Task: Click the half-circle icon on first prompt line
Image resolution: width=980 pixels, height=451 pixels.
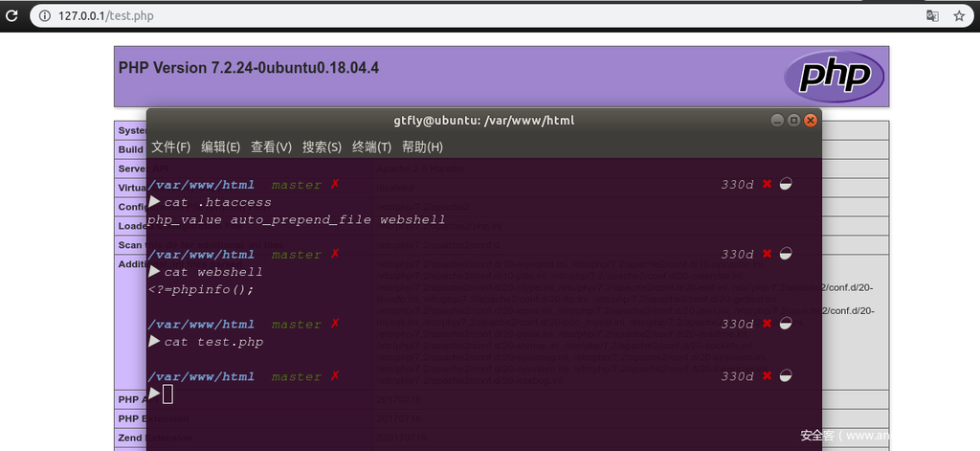Action: click(x=786, y=184)
